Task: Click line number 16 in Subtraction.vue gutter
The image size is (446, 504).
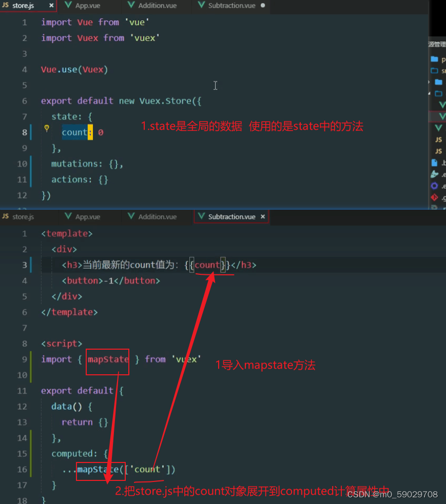Action: click(x=22, y=470)
